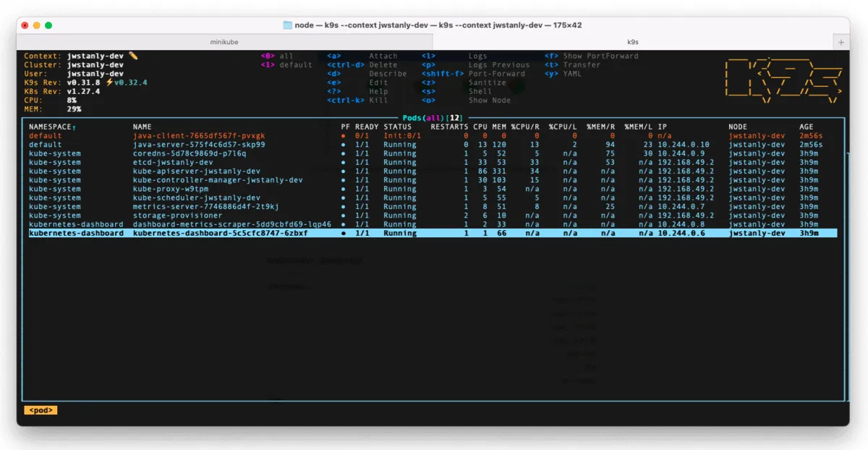
Task: Switch to the minikube terminal tab
Action: [x=224, y=41]
